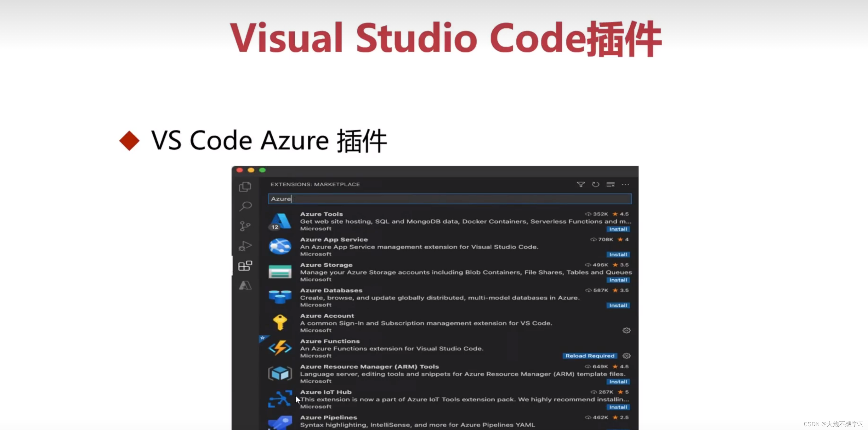Install the Azure App Service extension

point(618,254)
